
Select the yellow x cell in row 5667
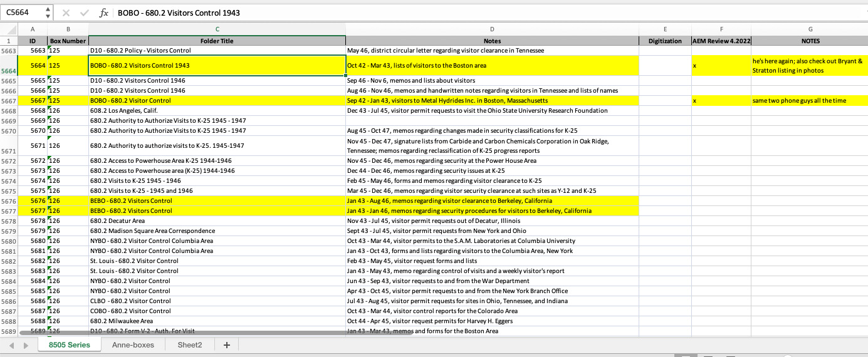tap(721, 100)
